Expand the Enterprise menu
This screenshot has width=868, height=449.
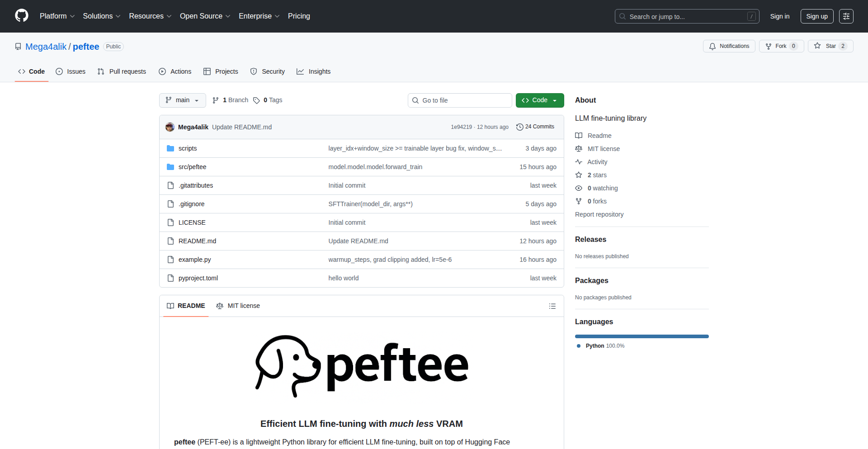pos(259,16)
